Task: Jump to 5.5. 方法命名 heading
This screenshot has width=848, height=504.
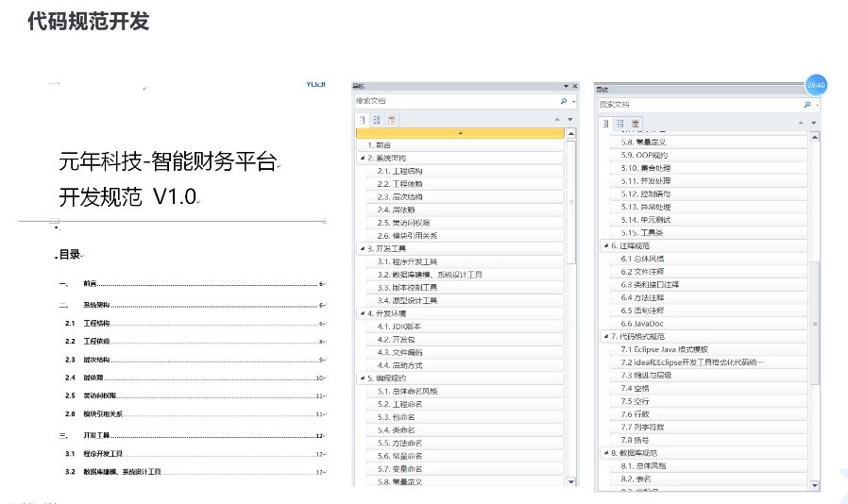Action: 466,444
